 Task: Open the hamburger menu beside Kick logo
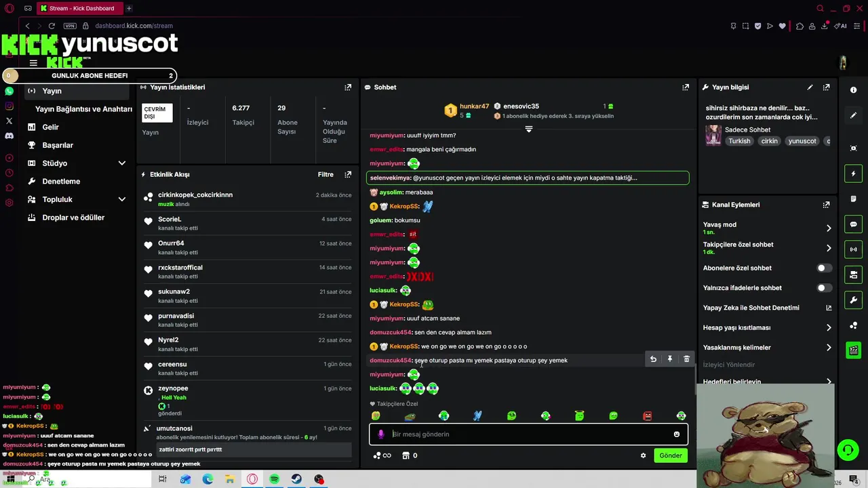33,63
